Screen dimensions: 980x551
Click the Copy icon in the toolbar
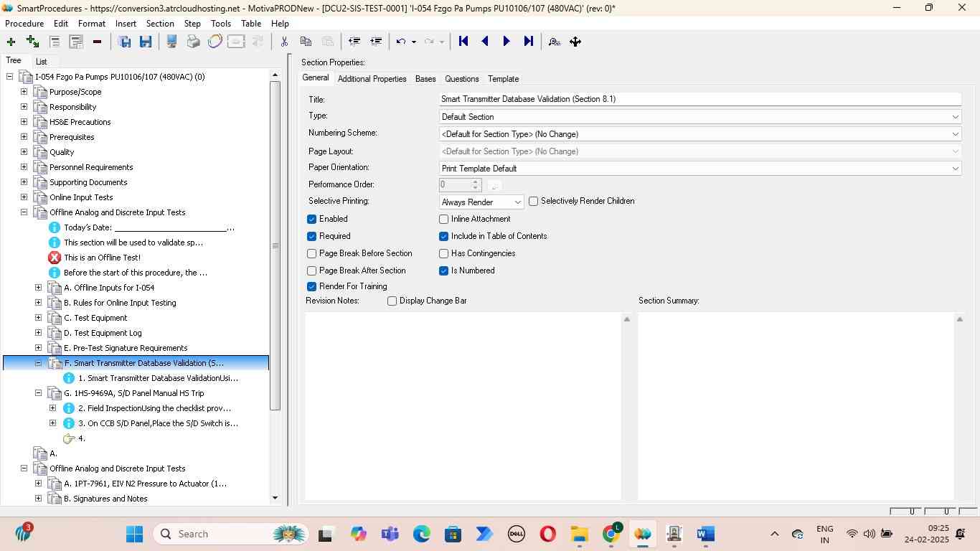[x=306, y=42]
